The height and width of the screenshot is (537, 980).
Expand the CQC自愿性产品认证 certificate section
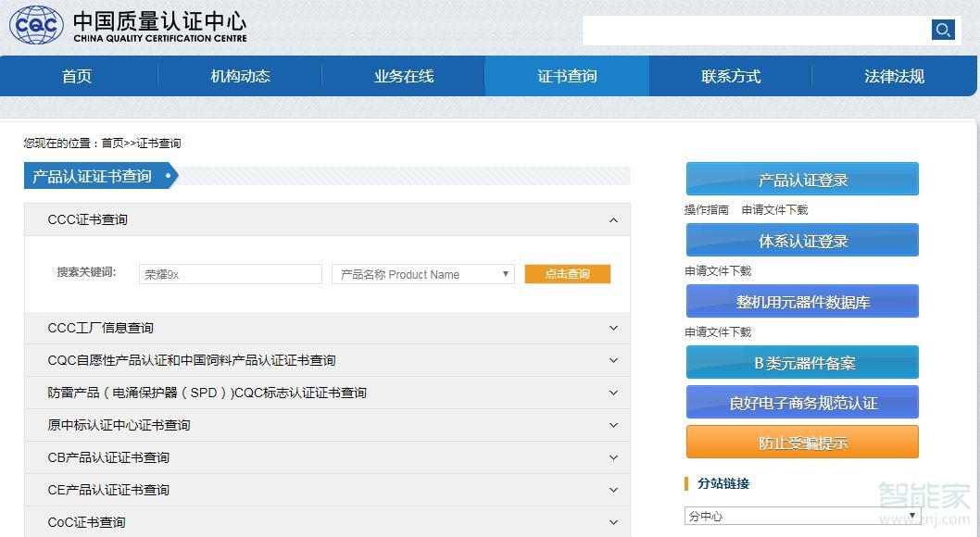pyautogui.click(x=612, y=361)
